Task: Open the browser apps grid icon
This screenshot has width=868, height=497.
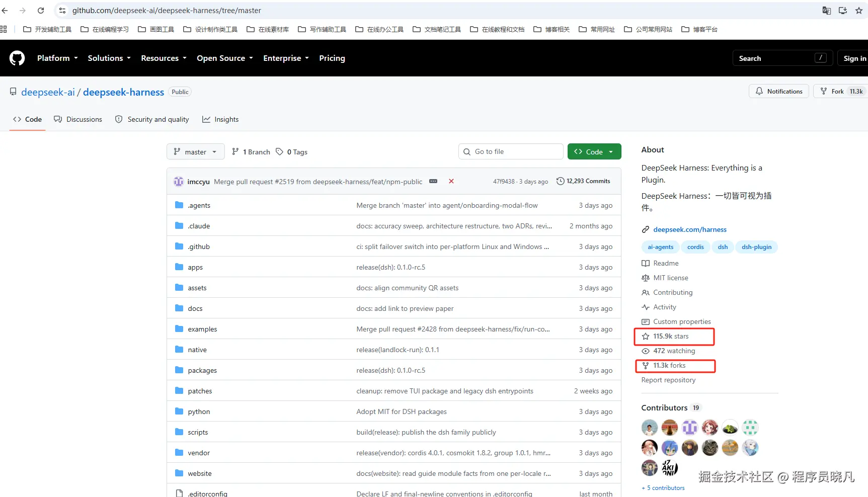Action: 4,29
